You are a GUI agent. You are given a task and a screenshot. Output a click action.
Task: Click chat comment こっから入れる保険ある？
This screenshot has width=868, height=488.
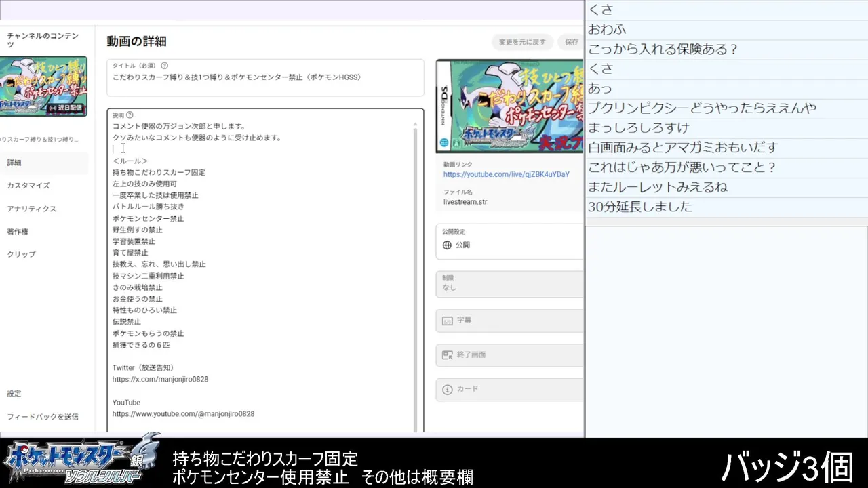[663, 49]
